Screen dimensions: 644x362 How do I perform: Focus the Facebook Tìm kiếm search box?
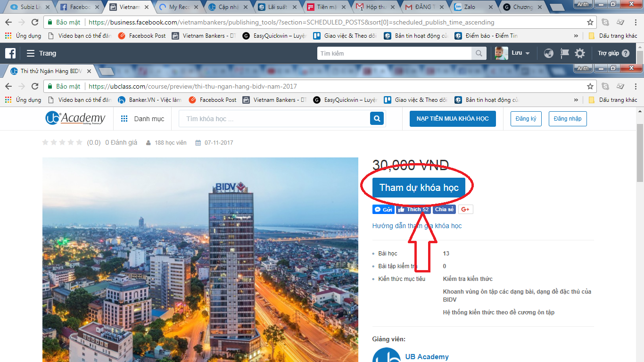click(394, 53)
